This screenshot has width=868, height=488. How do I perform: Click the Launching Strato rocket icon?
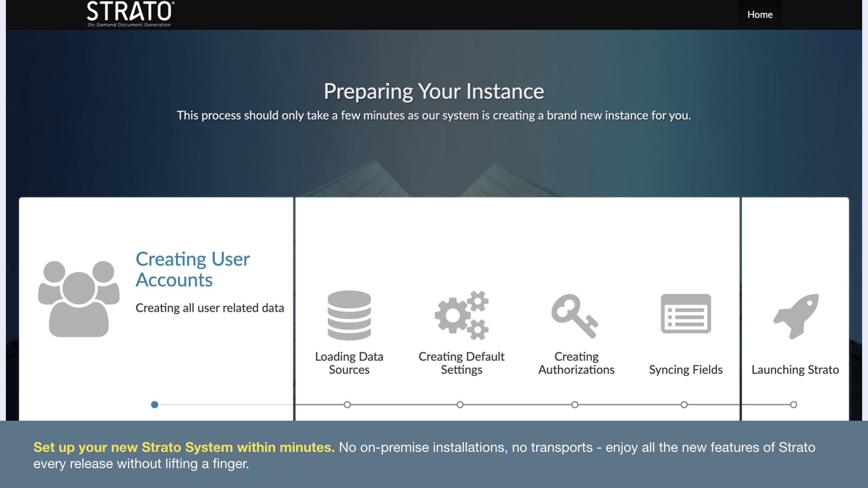click(x=796, y=316)
